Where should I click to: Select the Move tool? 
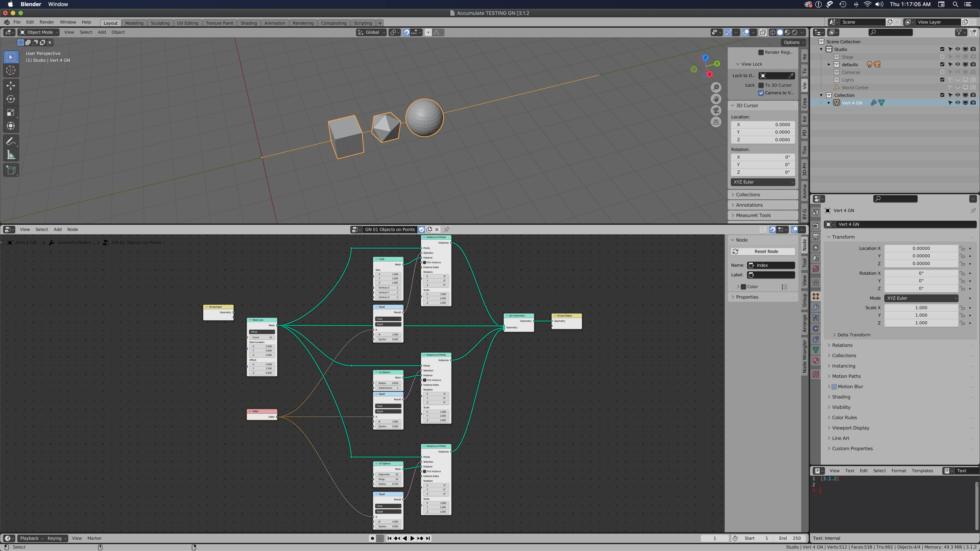(11, 86)
